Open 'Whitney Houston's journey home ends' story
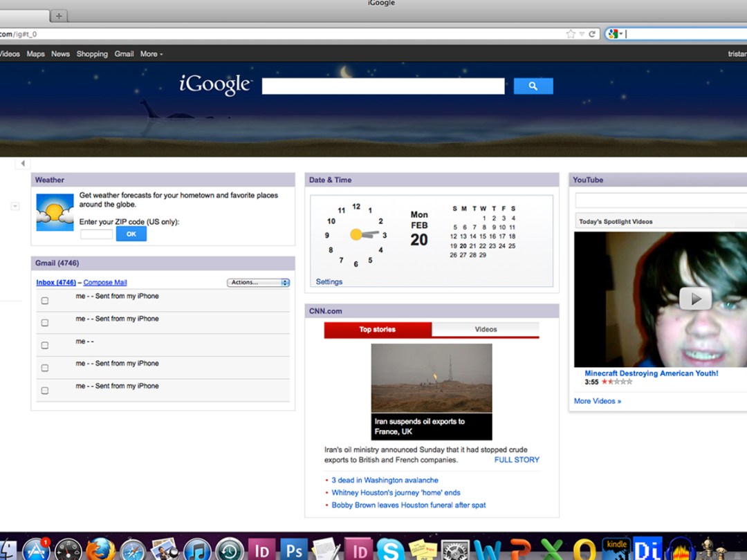The image size is (747, 560). pos(396,492)
